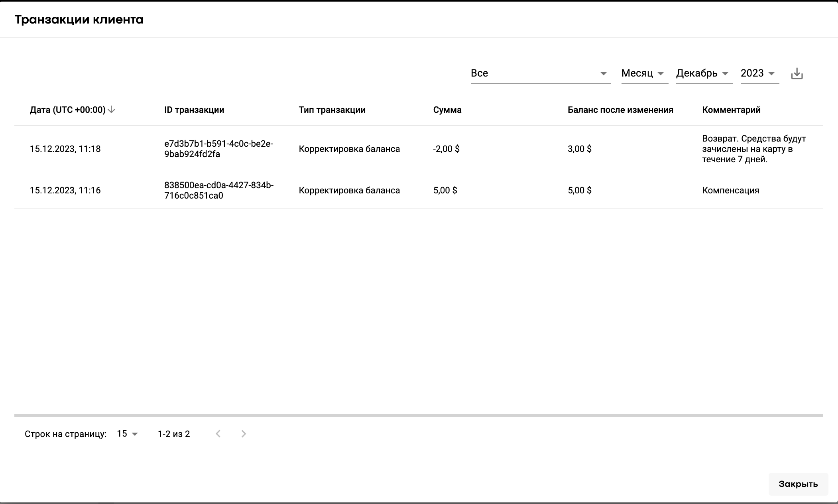Viewport: 838px width, 504px height.
Task: Click the 'ID транзакции' column header
Action: click(x=194, y=110)
